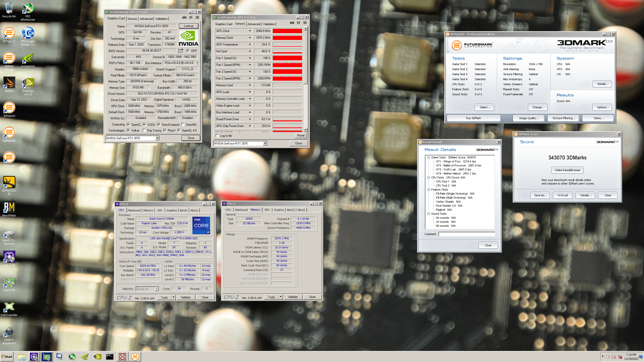Toggle the UEFI checkbox in GPU-Z
This screenshot has width=644, height=362.
pos(188,51)
